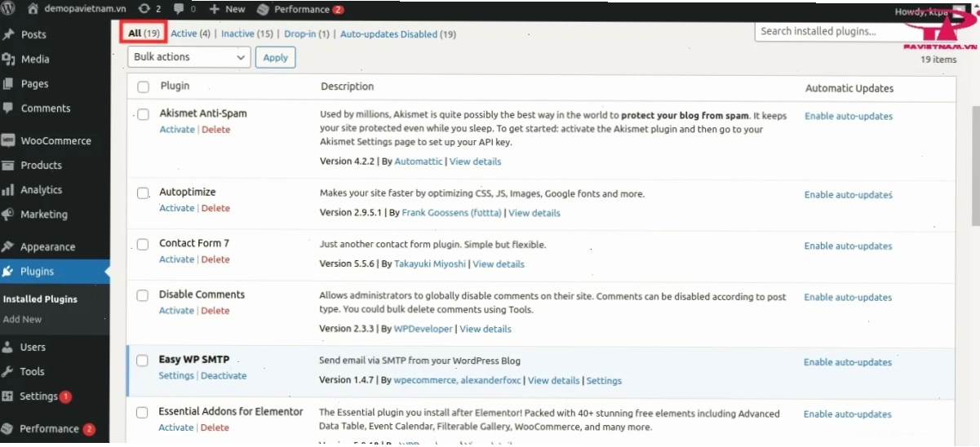Delete the Autoptimize plugin
The width and height of the screenshot is (980, 447).
(x=216, y=208)
